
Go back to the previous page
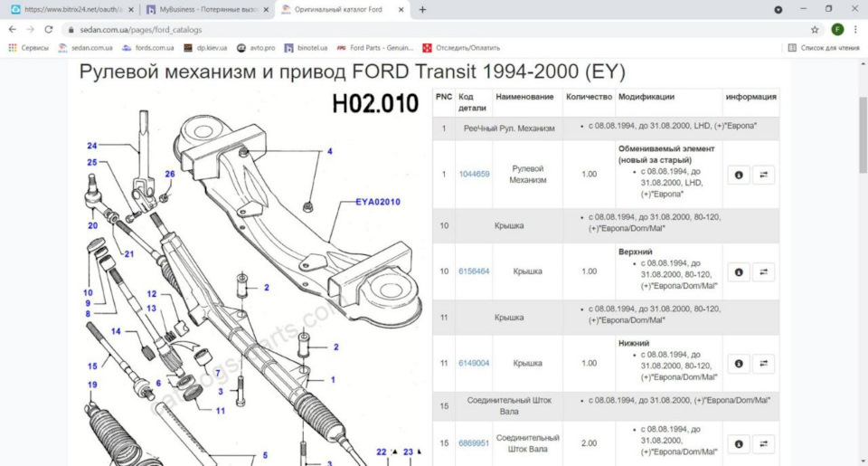12,29
